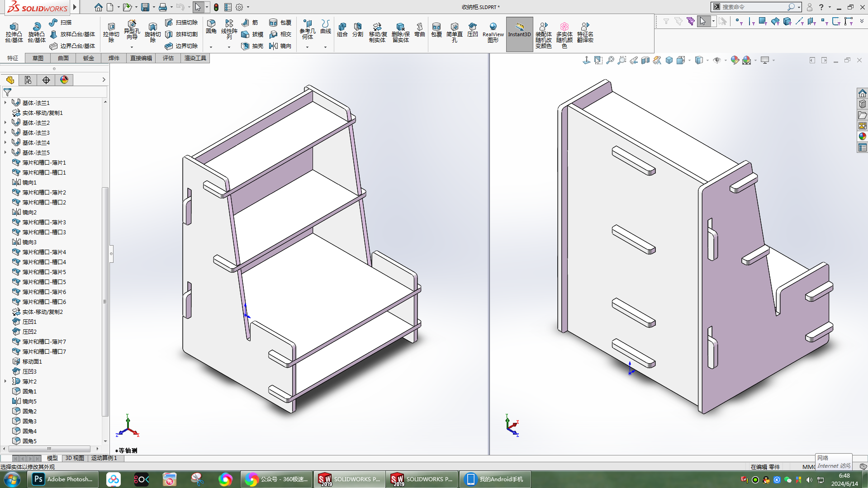This screenshot has width=868, height=488.
Task: Select the 组合 combine tool
Action: pyautogui.click(x=342, y=30)
